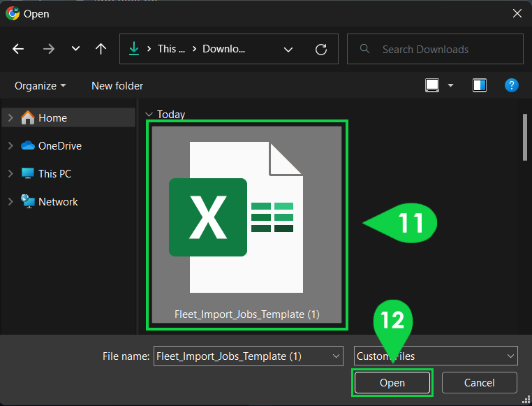The image size is (532, 406).
Task: Click the Cancel button
Action: click(480, 383)
